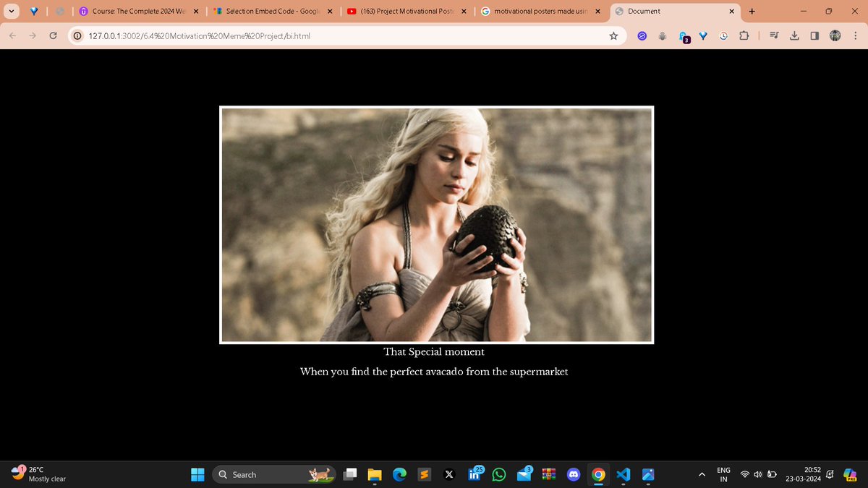Go forward in browser history
The height and width of the screenshot is (488, 868).
click(33, 35)
